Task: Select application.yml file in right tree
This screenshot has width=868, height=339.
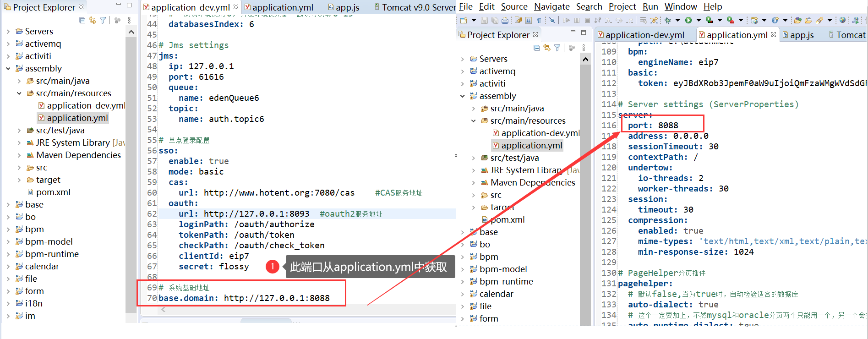Action: [x=527, y=145]
